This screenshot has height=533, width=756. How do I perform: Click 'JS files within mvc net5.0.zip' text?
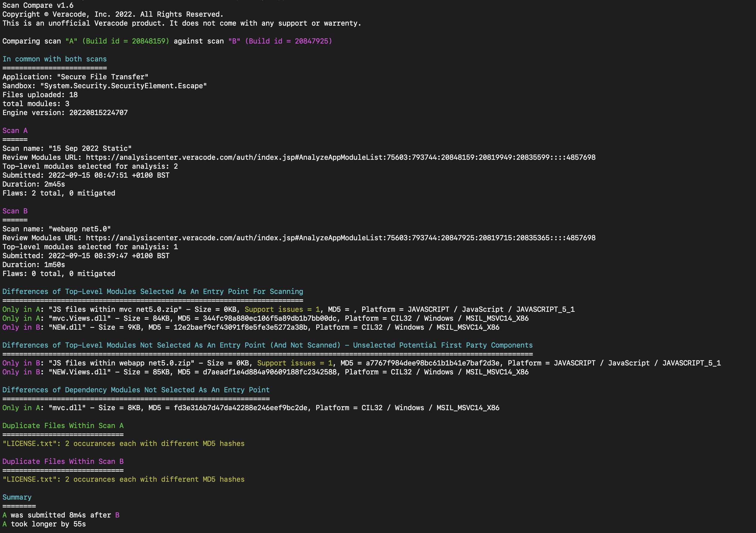tap(115, 310)
